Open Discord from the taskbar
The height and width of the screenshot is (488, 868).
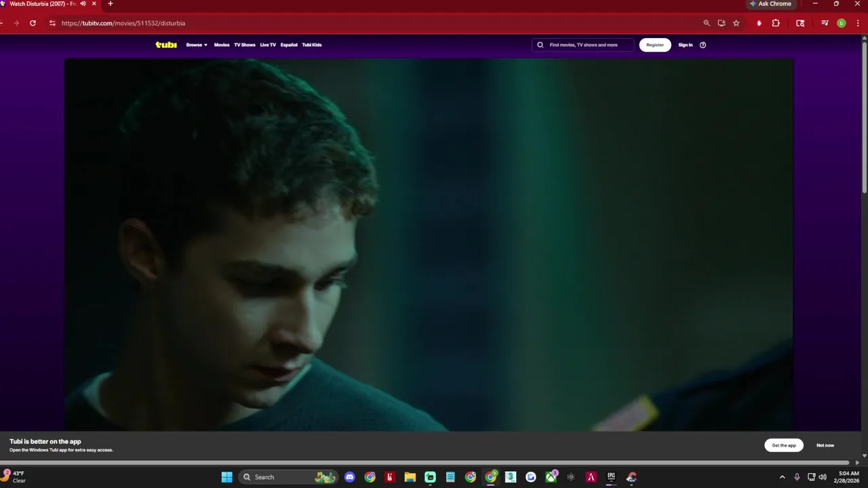coord(349,477)
